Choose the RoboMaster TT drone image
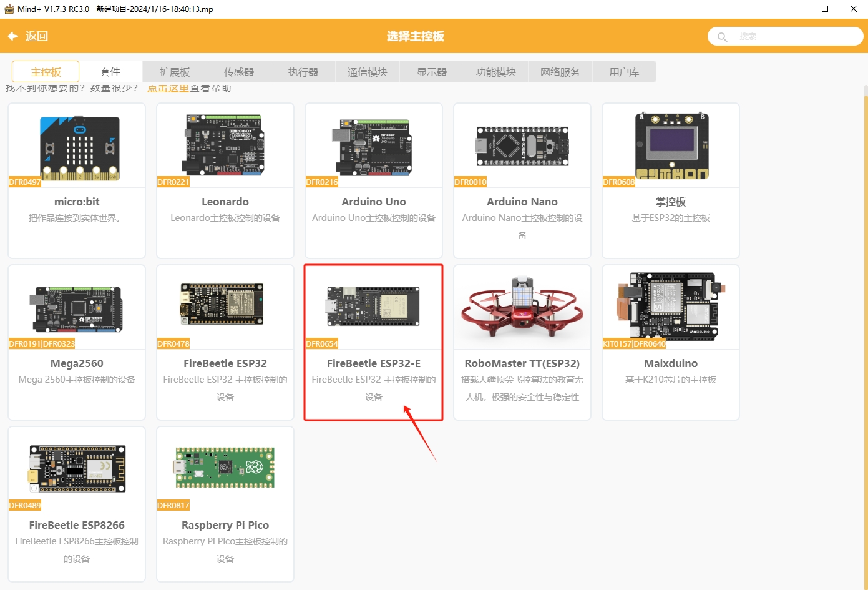 522,306
